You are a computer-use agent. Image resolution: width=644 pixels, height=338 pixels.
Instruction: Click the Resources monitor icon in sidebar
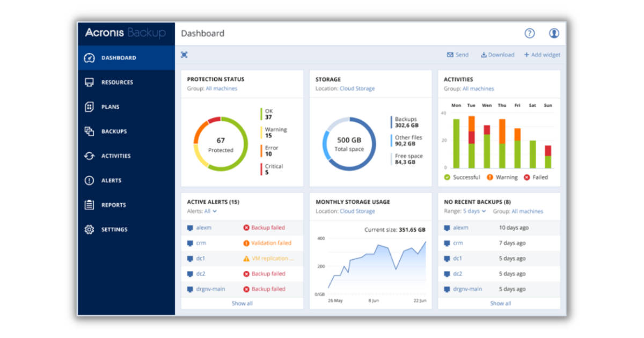click(x=90, y=83)
